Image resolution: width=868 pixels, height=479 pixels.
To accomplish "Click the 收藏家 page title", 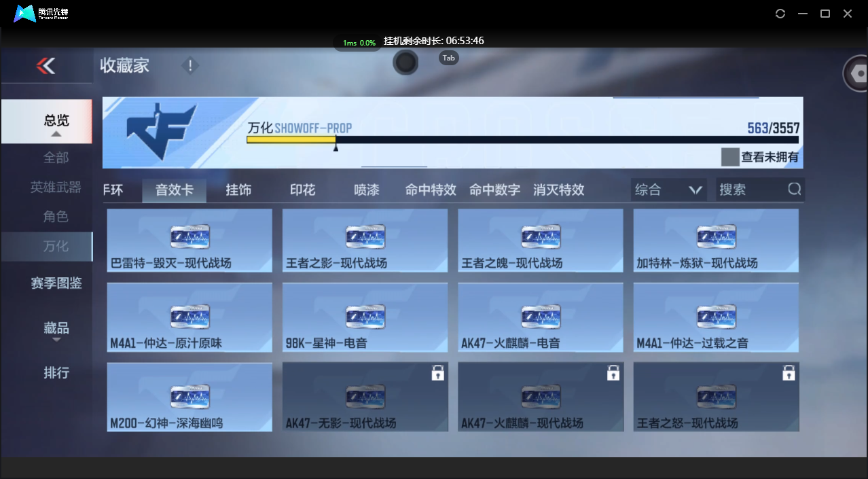I will pyautogui.click(x=124, y=66).
